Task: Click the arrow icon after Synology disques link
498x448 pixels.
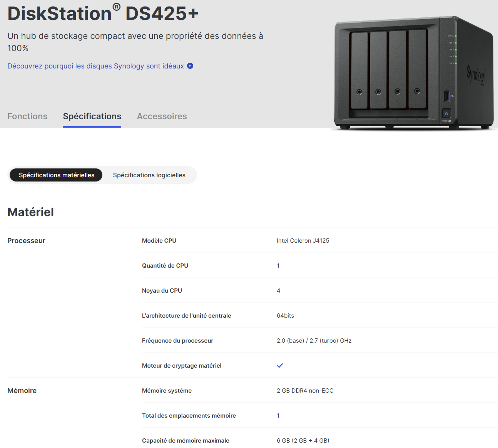Action: (190, 66)
